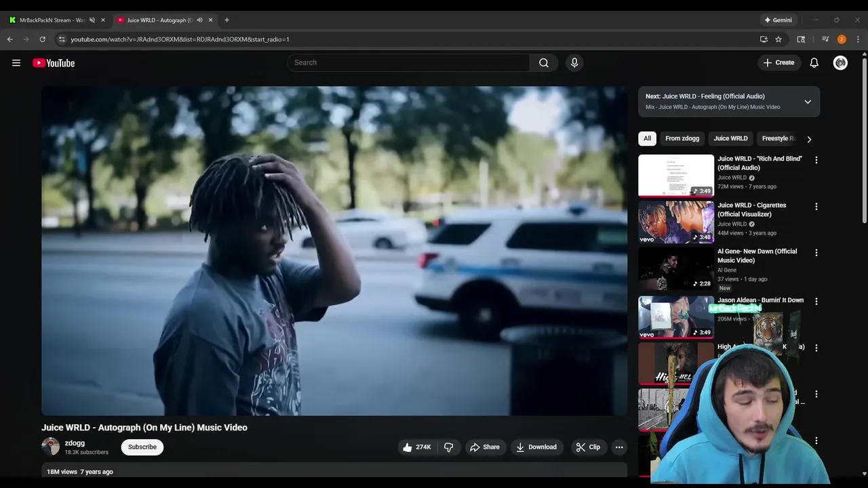This screenshot has width=868, height=488.
Task: Click install app icon in address bar
Action: click(x=764, y=39)
